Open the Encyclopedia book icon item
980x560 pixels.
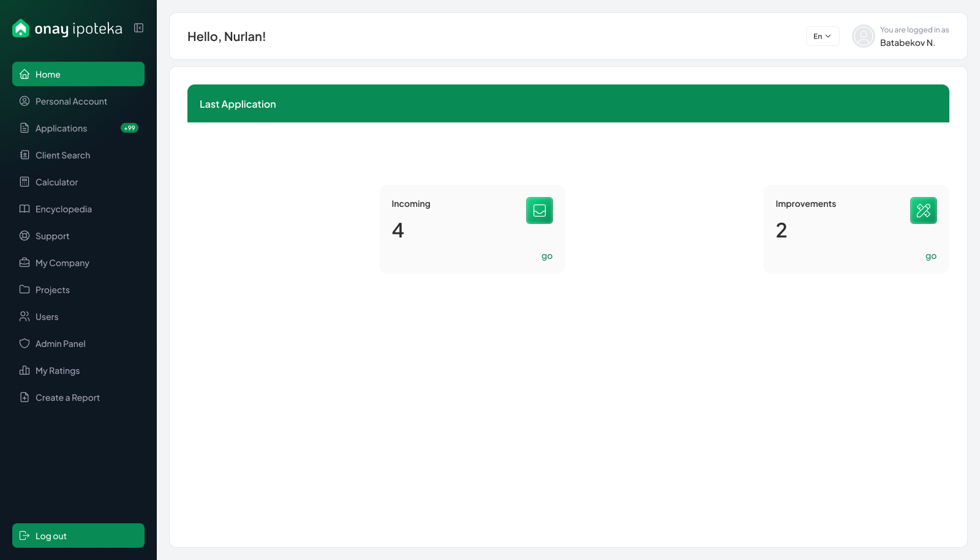point(63,209)
